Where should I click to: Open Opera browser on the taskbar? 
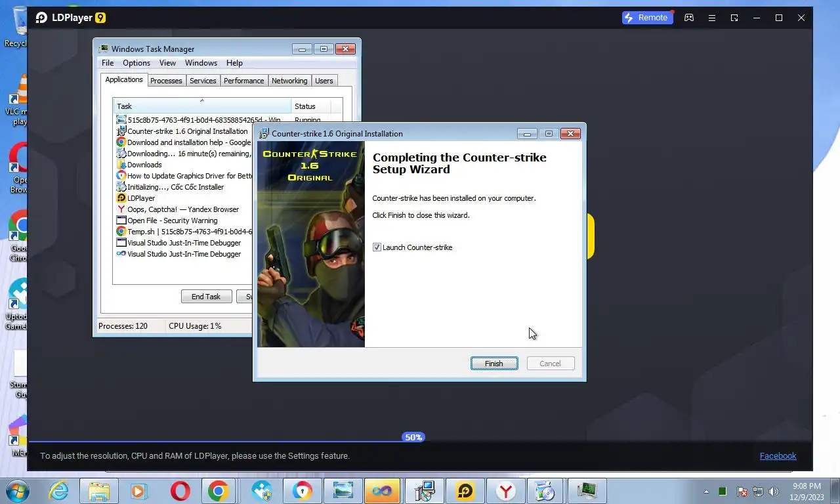[180, 491]
